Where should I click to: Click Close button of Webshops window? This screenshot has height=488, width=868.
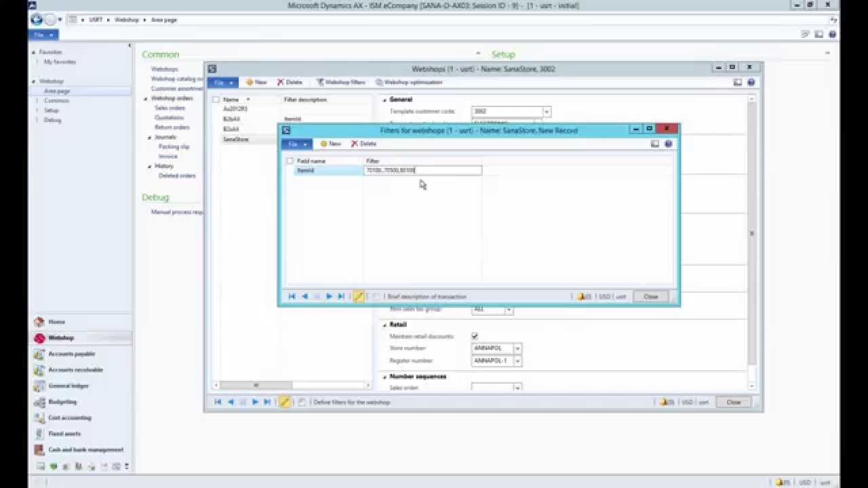pos(733,402)
